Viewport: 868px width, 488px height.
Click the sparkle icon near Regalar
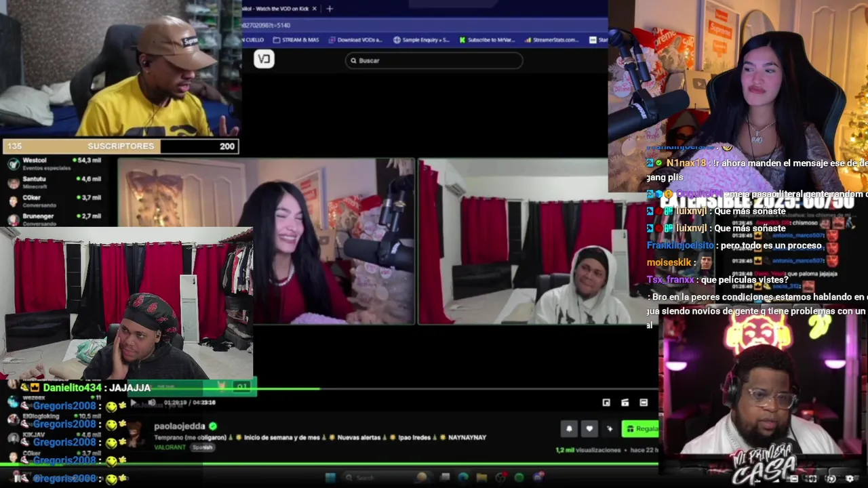(x=610, y=428)
